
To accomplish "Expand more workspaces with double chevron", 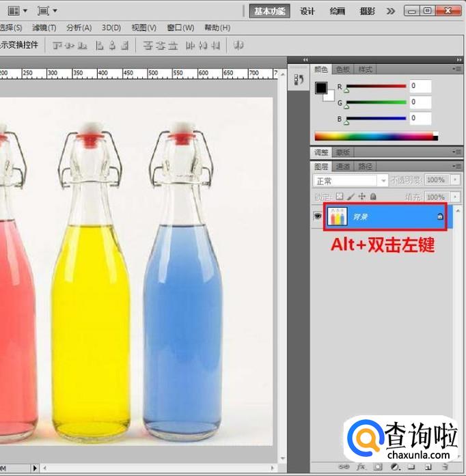I will (391, 11).
